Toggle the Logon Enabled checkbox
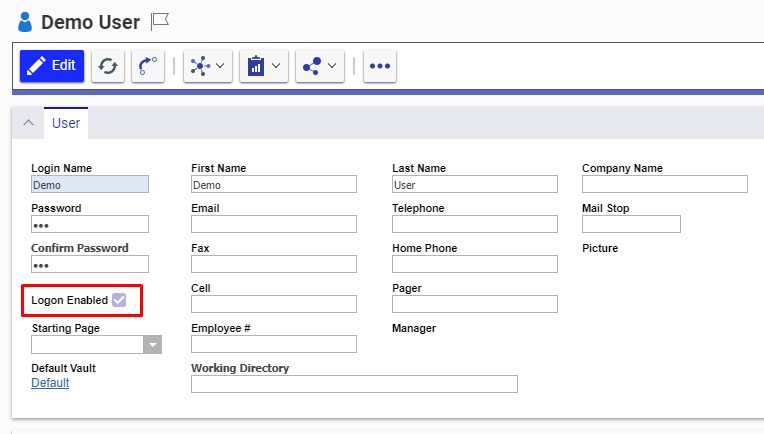This screenshot has height=434, width=764. (x=119, y=300)
